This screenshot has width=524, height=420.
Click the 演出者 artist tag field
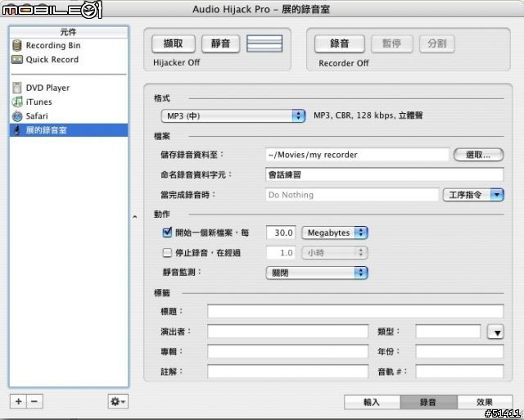pyautogui.click(x=287, y=332)
